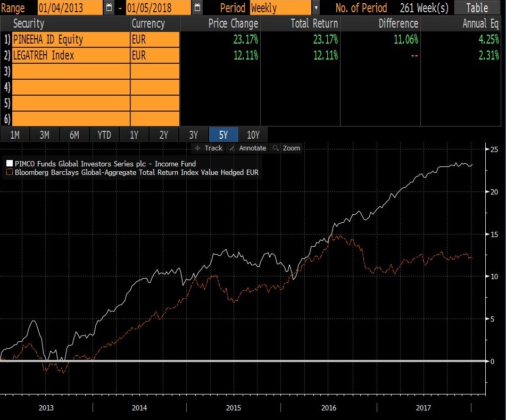Screen dimensions: 506x420
Task: Expand the Weekly period dropdown arrow
Action: click(316, 7)
